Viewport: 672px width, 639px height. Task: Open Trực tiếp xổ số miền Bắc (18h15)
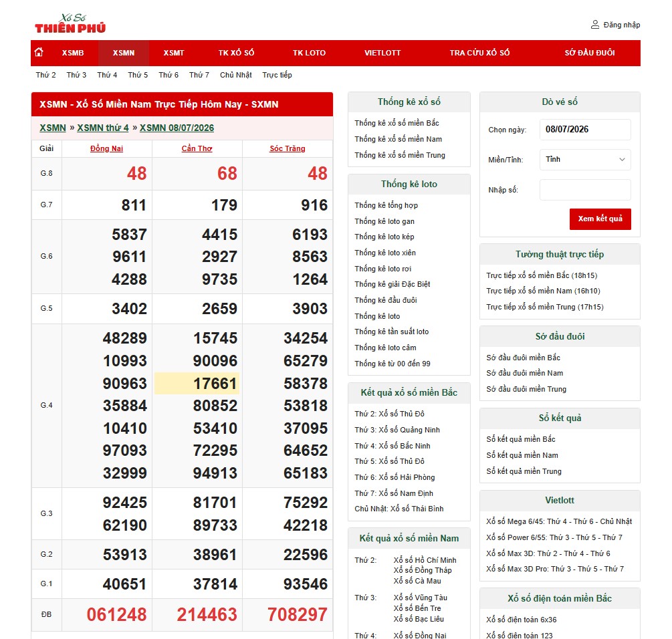542,275
